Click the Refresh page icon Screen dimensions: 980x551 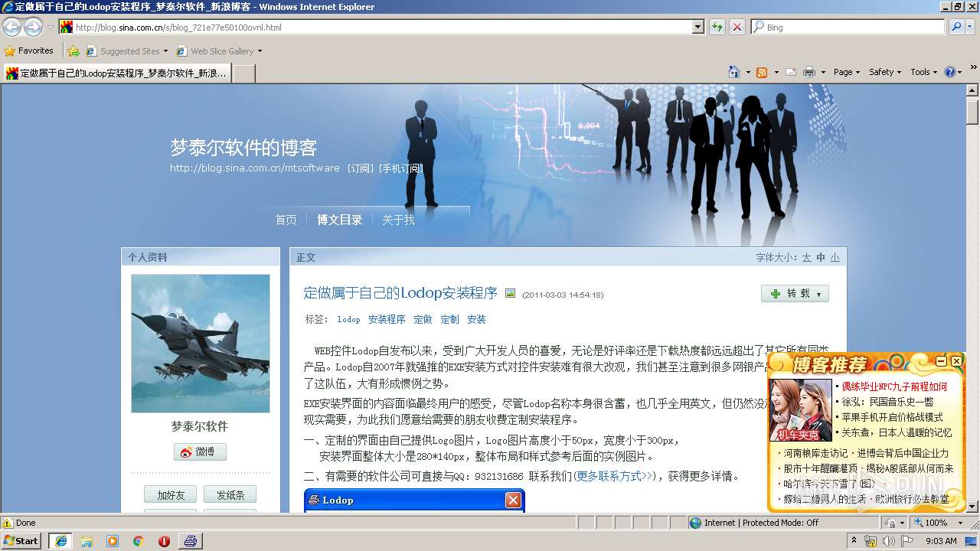click(x=717, y=27)
